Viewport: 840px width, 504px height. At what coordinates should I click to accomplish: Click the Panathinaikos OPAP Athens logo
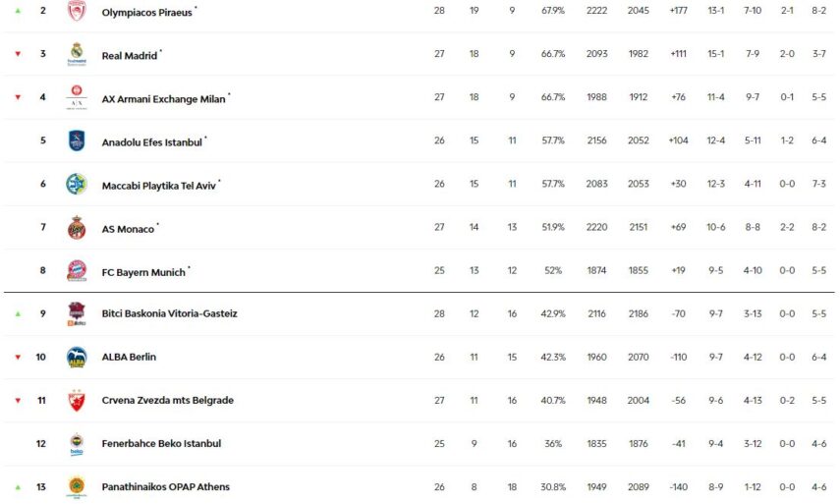[77, 486]
